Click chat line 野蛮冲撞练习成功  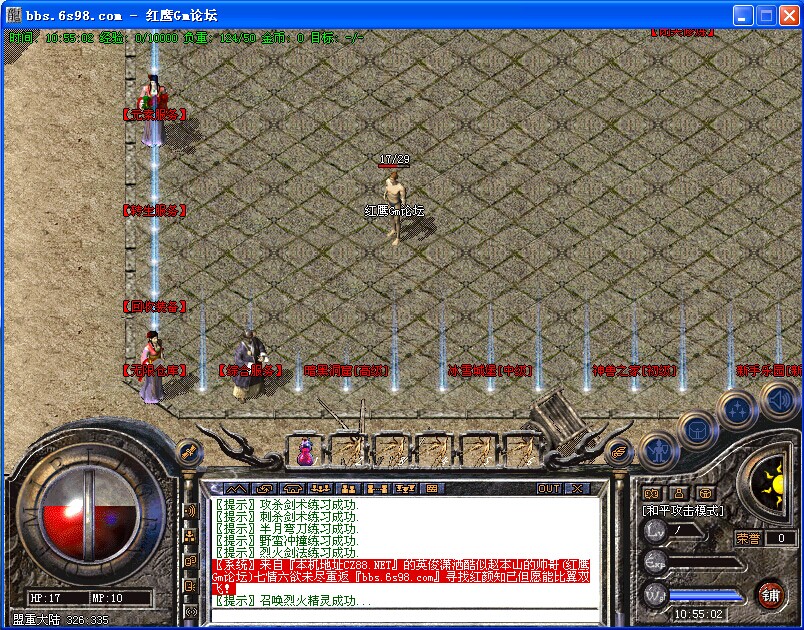point(287,541)
